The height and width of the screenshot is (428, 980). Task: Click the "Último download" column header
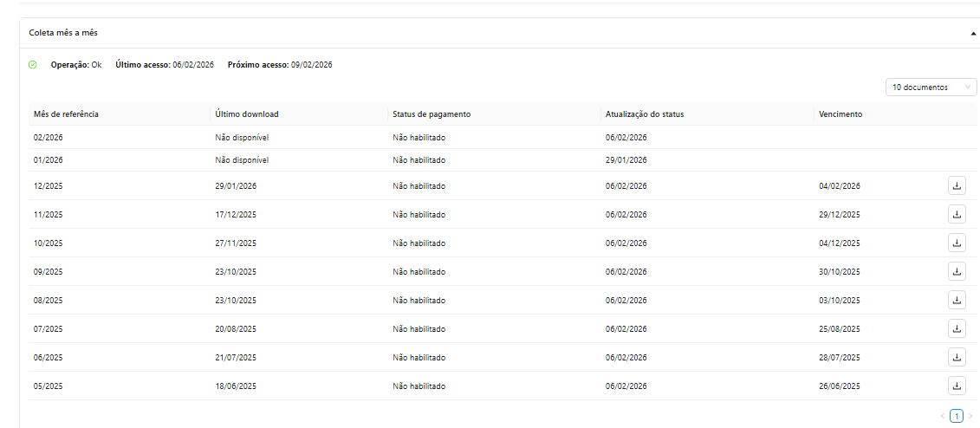pos(247,114)
